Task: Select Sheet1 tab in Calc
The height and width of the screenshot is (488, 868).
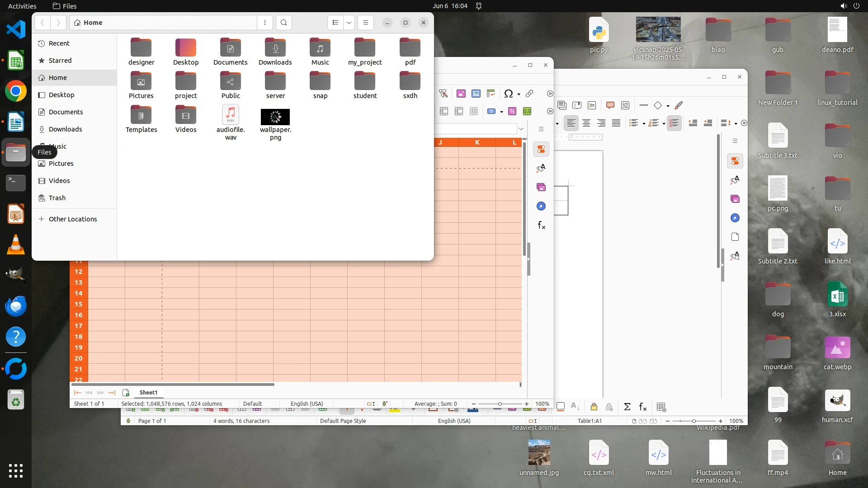Action: coord(148,392)
